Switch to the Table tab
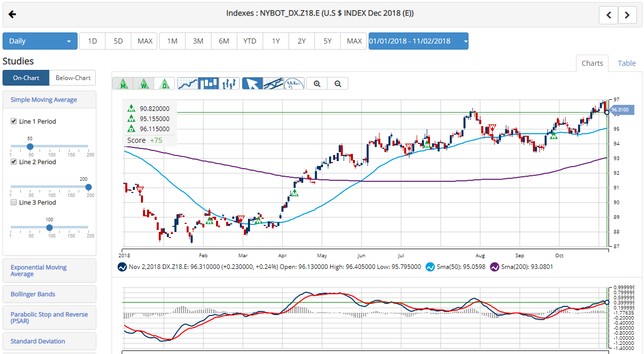The height and width of the screenshot is (354, 644). pos(626,63)
